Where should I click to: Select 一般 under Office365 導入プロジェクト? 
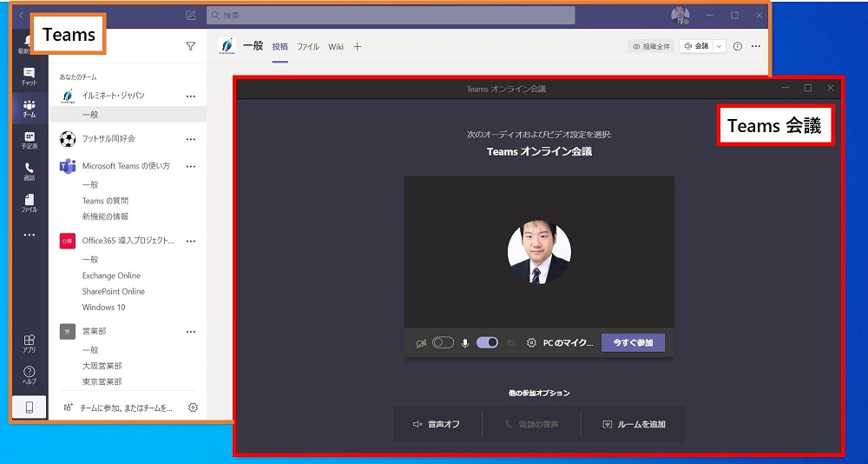click(90, 260)
